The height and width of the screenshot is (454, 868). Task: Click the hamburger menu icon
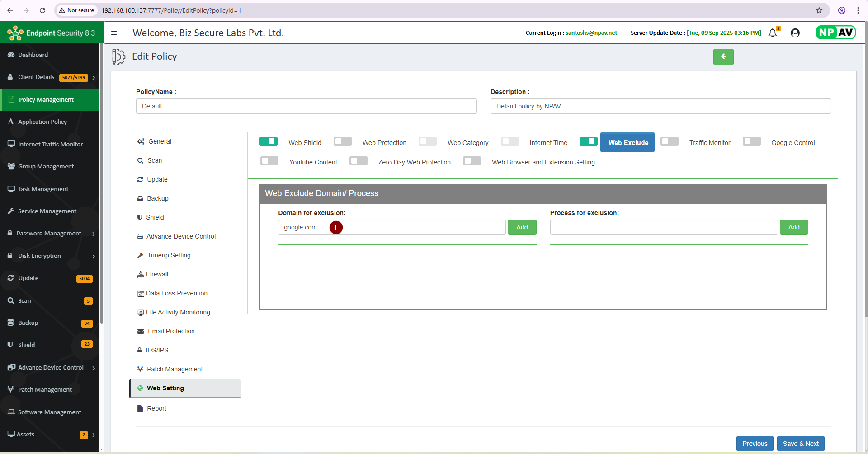pyautogui.click(x=114, y=33)
